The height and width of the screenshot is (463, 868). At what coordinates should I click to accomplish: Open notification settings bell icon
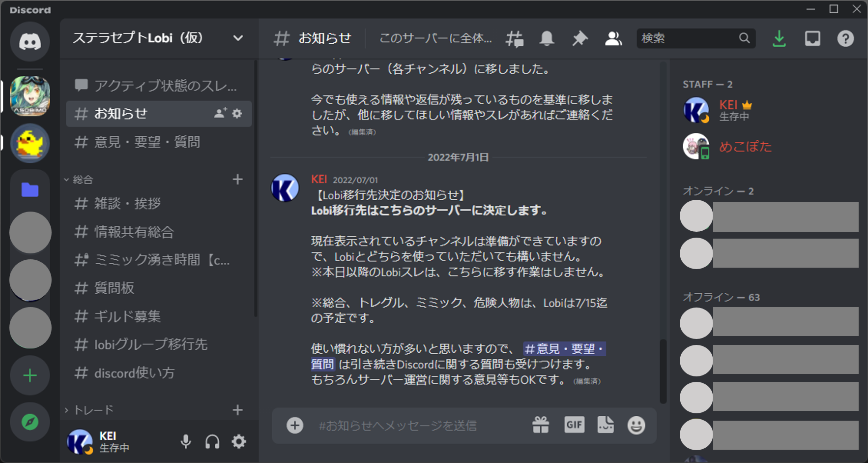point(547,38)
